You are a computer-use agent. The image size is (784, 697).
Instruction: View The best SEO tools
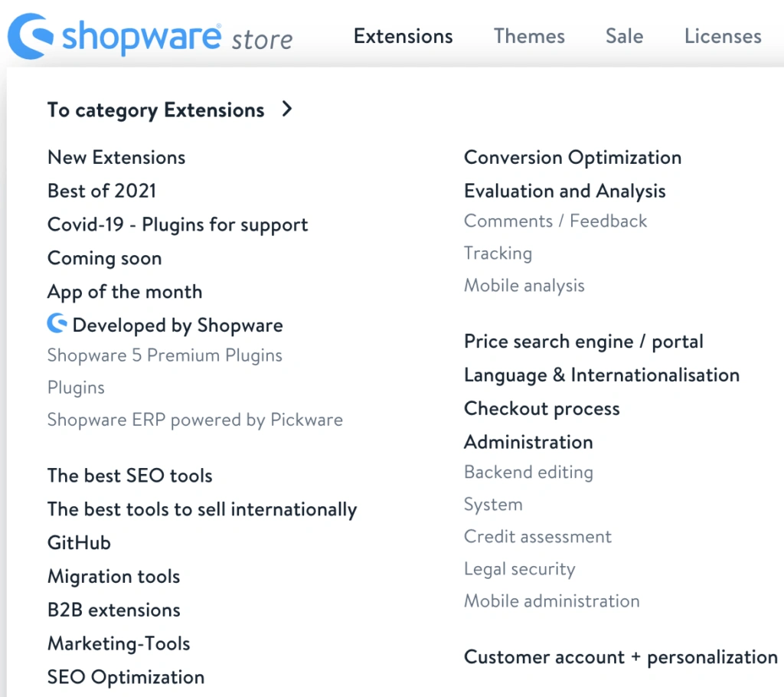tap(129, 476)
